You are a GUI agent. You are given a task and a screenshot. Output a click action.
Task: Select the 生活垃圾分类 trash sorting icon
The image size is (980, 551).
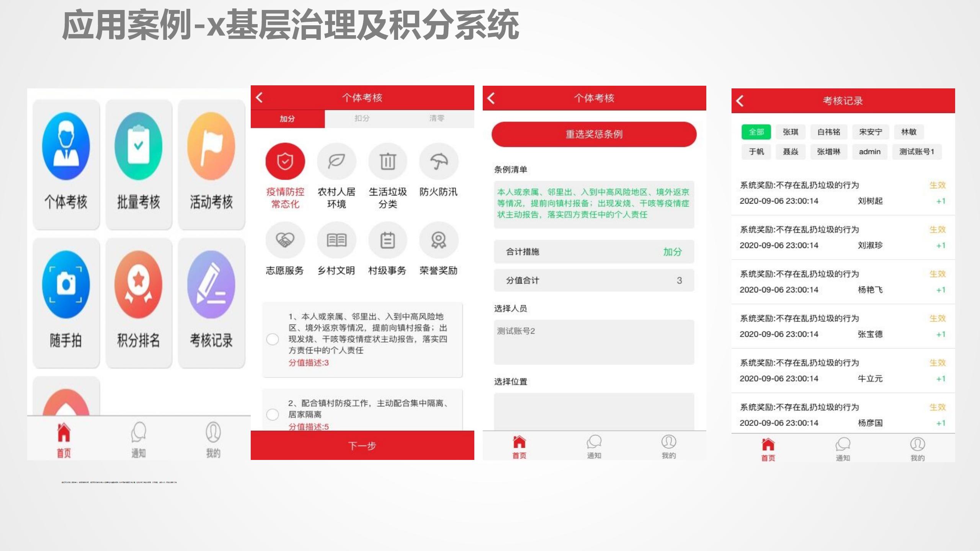(x=387, y=161)
